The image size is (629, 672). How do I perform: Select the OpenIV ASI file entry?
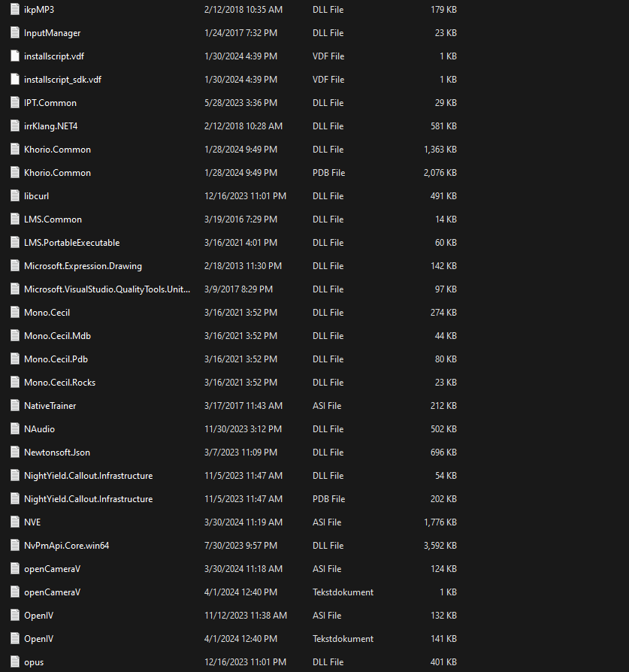tap(38, 616)
